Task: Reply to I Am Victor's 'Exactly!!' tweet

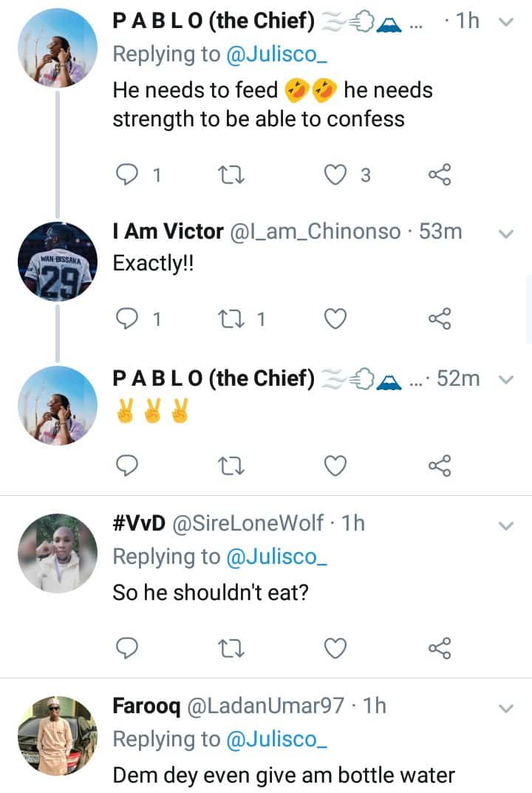Action: point(129,319)
